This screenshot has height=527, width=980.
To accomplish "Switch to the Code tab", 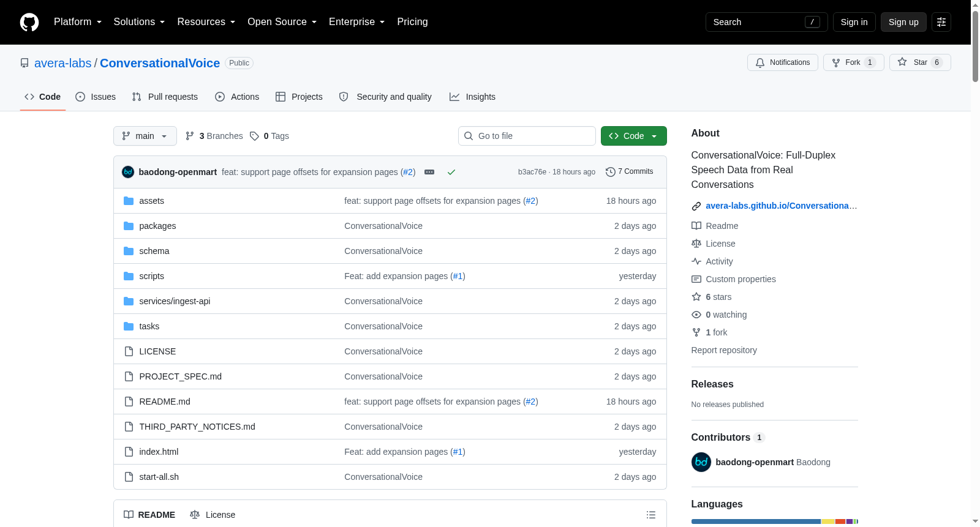I will point(43,97).
